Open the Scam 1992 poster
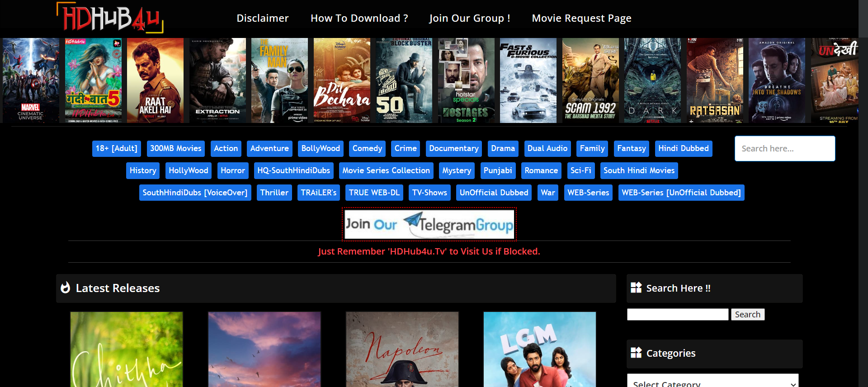The height and width of the screenshot is (387, 868). (x=590, y=80)
